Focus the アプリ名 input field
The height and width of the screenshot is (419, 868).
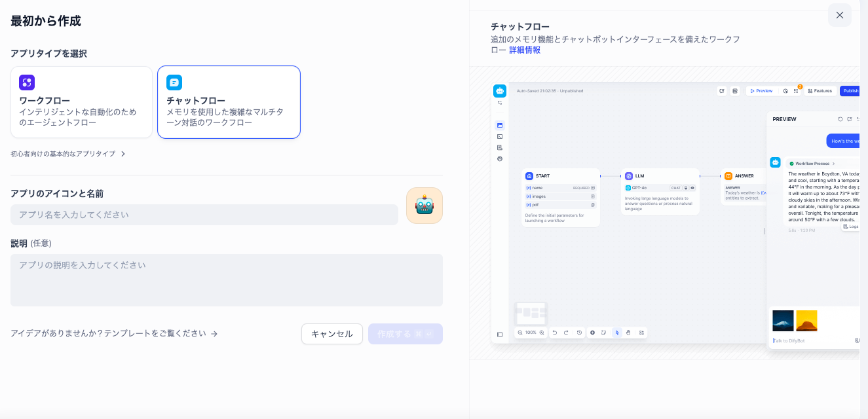point(204,215)
